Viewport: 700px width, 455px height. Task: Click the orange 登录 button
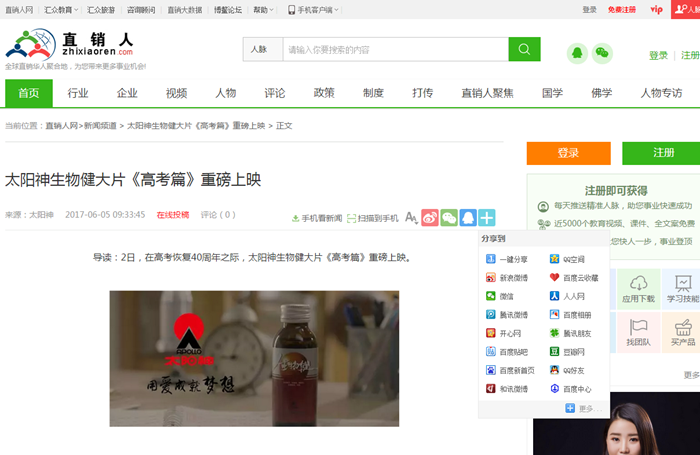point(568,153)
